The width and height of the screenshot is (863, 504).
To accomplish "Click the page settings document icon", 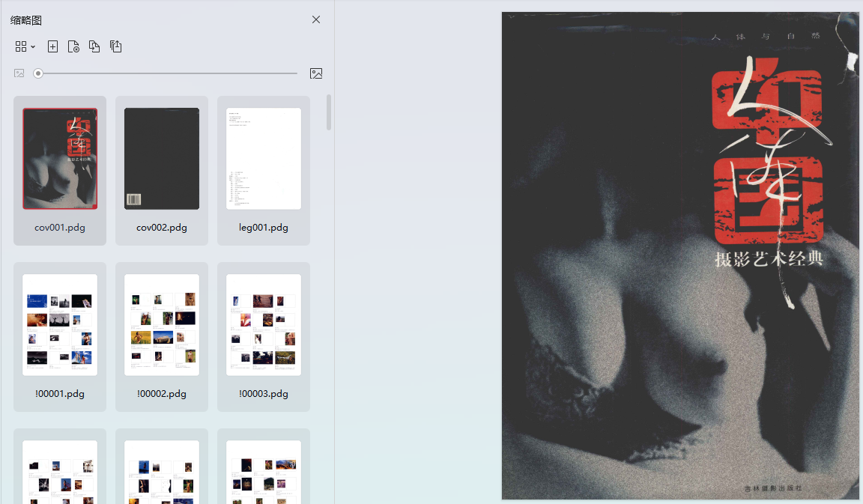I will 73,46.
